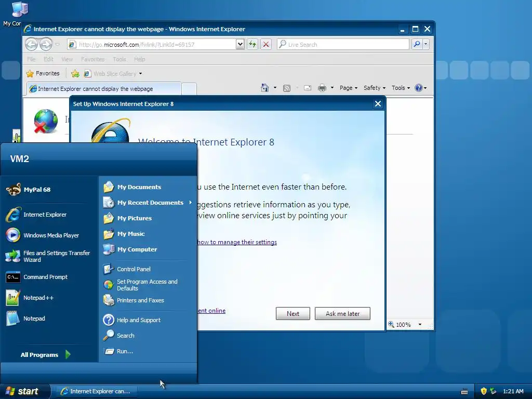Viewport: 532px width, 399px height.
Task: Click the IE Forward arrow button
Action: pyautogui.click(x=46, y=44)
